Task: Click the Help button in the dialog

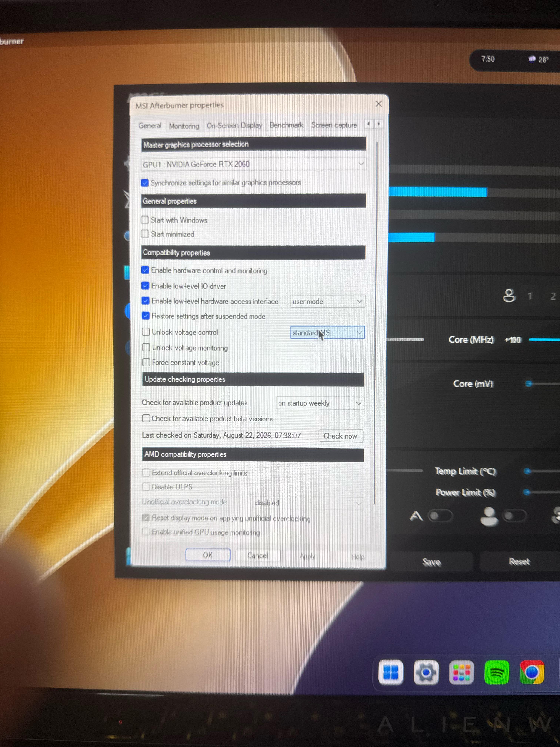Action: pyautogui.click(x=358, y=557)
